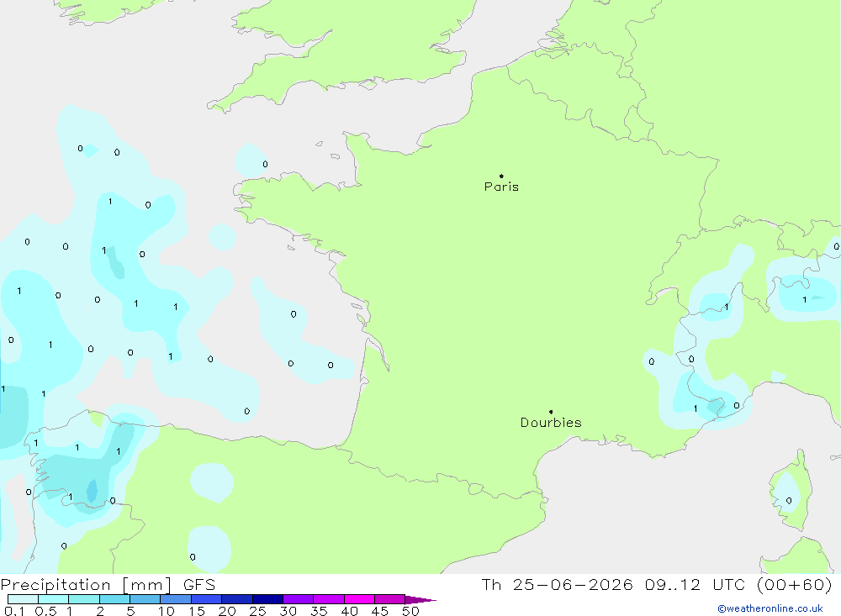Click the "0.1" legend scale number
This screenshot has width=841, height=616.
point(14,611)
